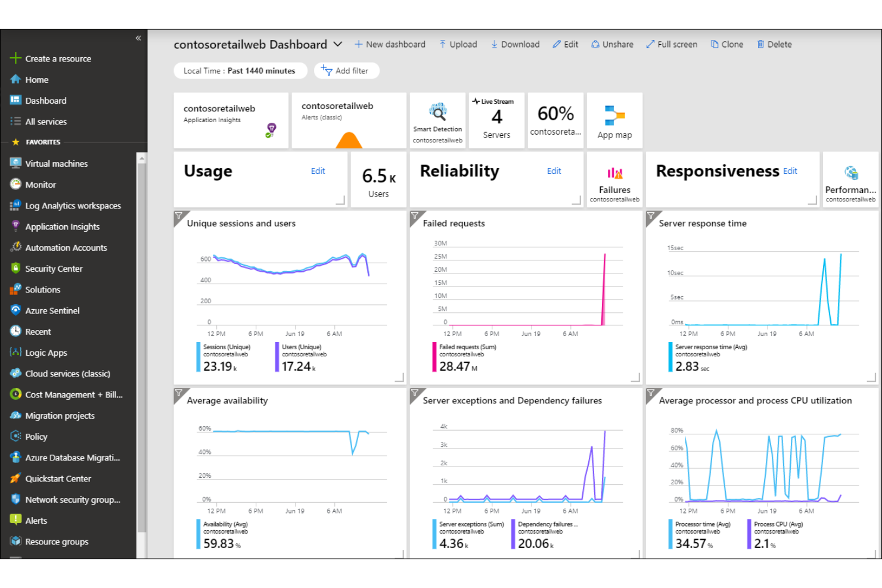Select Virtual machines in favorites

[56, 163]
